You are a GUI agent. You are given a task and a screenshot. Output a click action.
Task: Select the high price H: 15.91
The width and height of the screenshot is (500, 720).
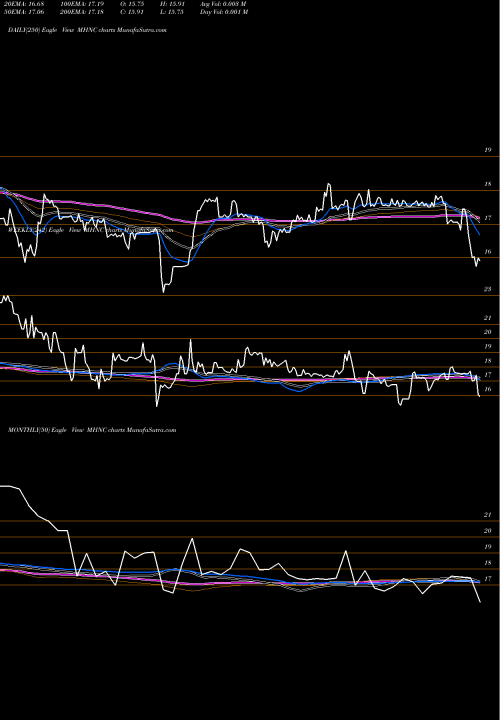172,4
